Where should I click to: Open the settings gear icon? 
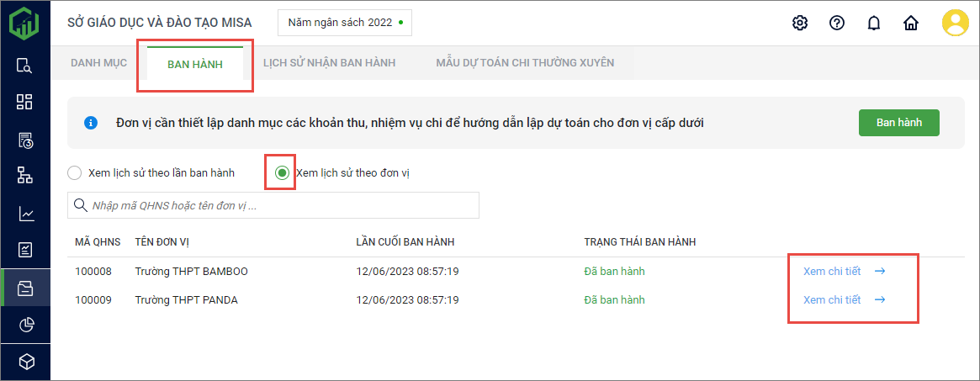coord(800,23)
